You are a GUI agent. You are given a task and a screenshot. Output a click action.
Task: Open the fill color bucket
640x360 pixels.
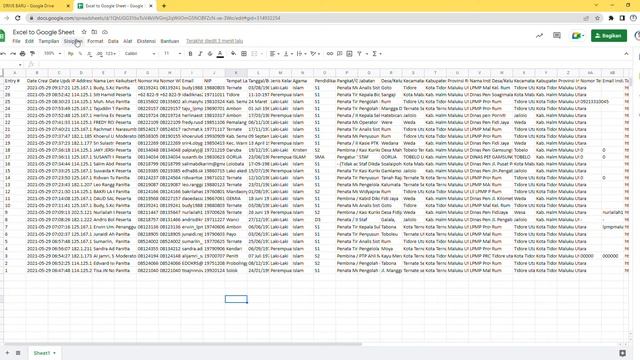(233, 53)
